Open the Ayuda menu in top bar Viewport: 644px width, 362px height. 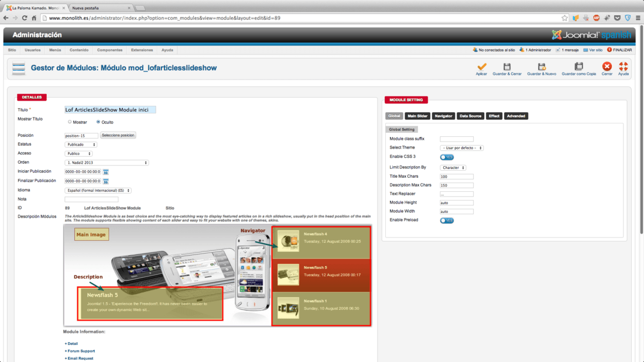[167, 50]
